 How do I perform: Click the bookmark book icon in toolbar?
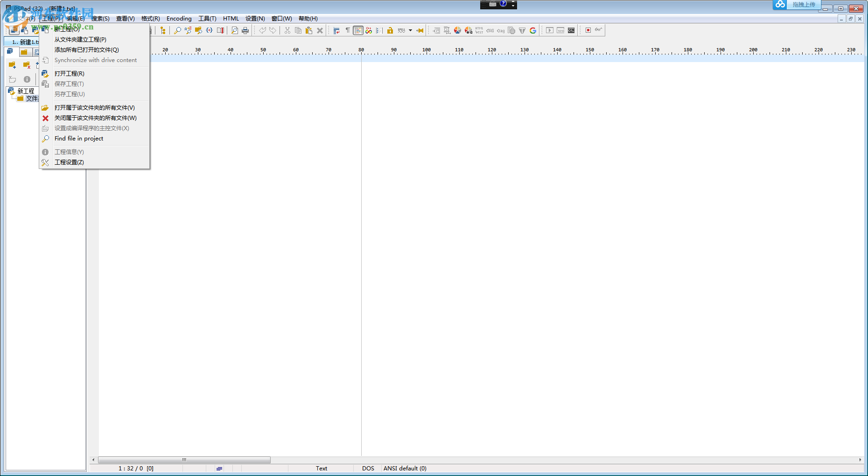pos(220,30)
